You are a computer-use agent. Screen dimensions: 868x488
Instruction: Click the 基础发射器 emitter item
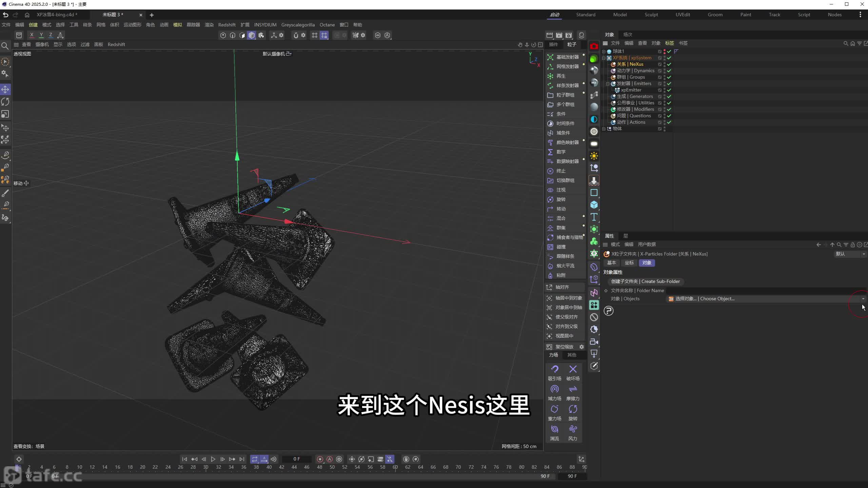565,57
